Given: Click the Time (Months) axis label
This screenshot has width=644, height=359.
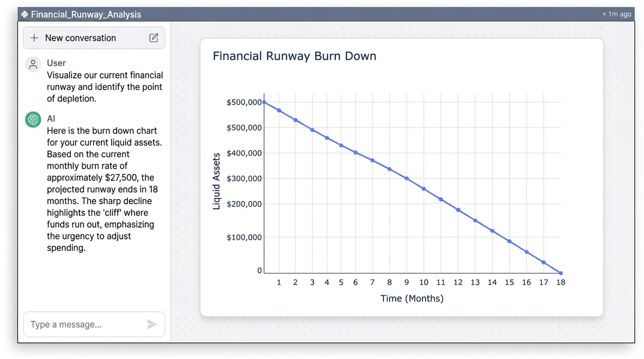Looking at the screenshot, I should [x=412, y=298].
